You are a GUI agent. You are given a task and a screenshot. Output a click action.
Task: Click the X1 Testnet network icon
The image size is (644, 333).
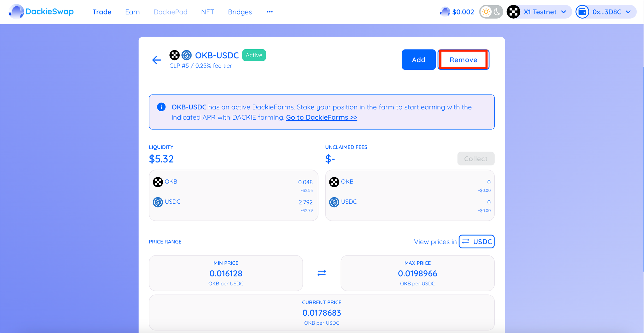coord(514,12)
